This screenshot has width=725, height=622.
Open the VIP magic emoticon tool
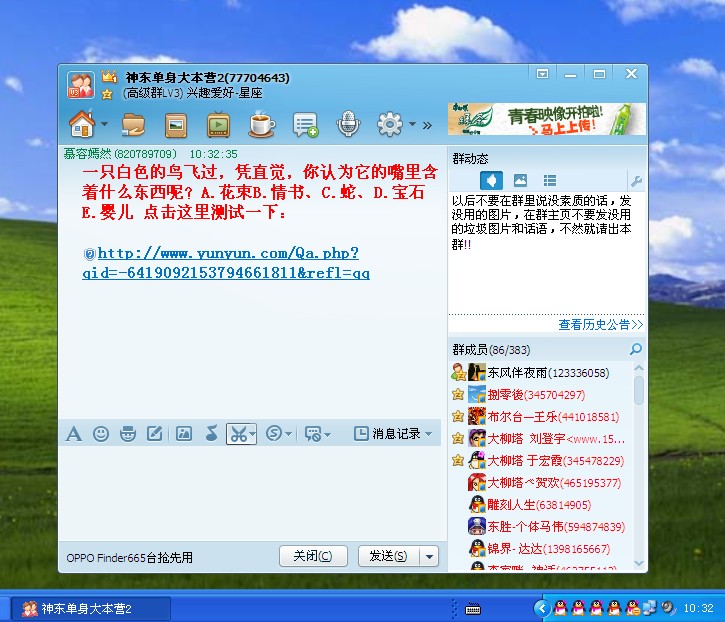click(x=128, y=434)
